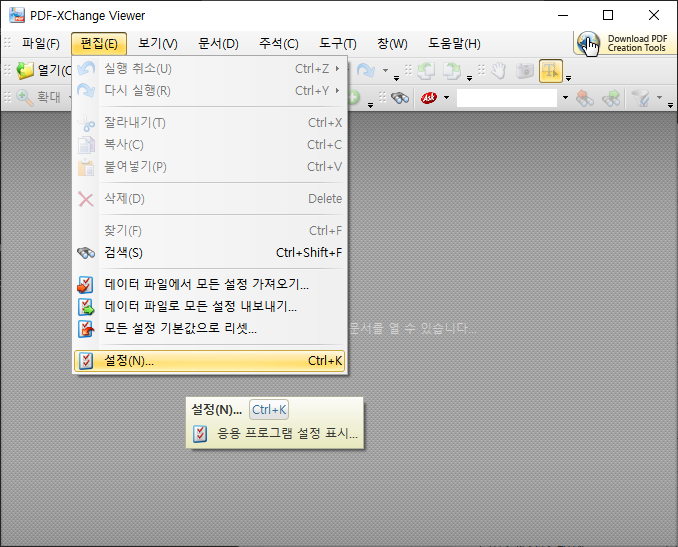678x547 pixels.
Task: Select 모든 설정 기본값으로 리셋
Action: pos(210,328)
